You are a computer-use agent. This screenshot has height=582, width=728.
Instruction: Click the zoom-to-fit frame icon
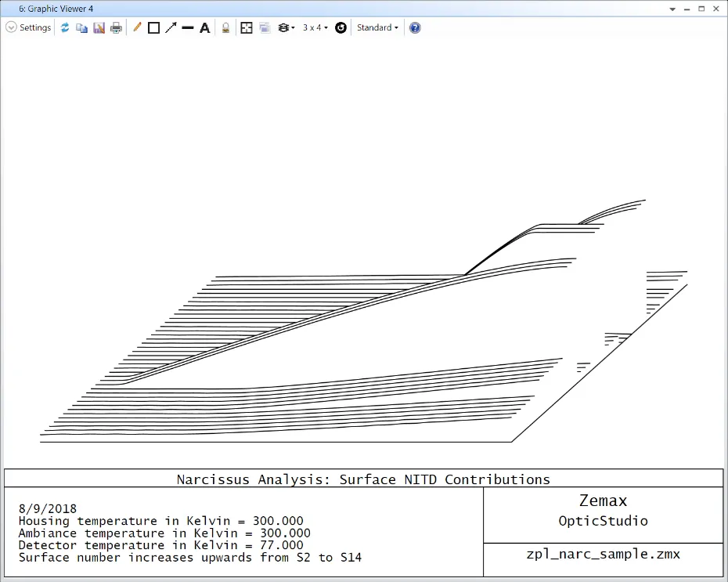pyautogui.click(x=247, y=27)
